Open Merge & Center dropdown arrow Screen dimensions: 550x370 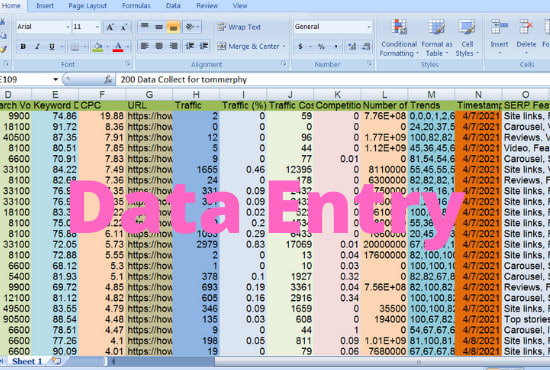point(284,46)
